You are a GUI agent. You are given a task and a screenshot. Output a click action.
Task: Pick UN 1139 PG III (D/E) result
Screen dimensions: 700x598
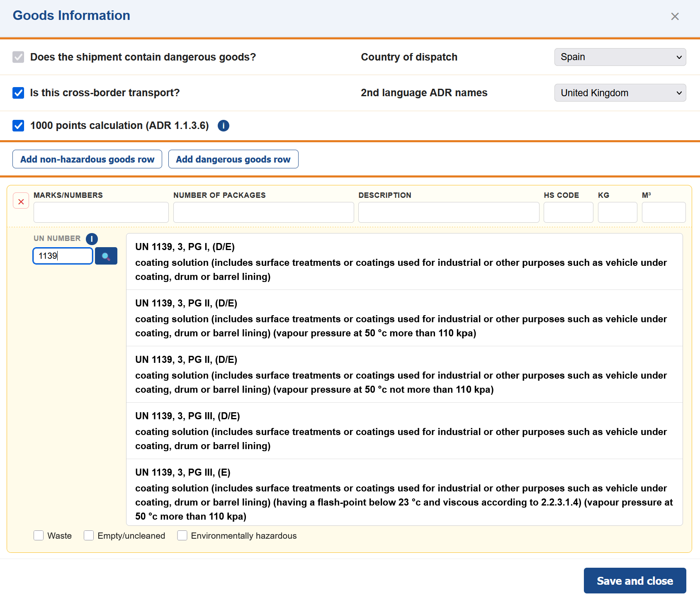click(404, 431)
